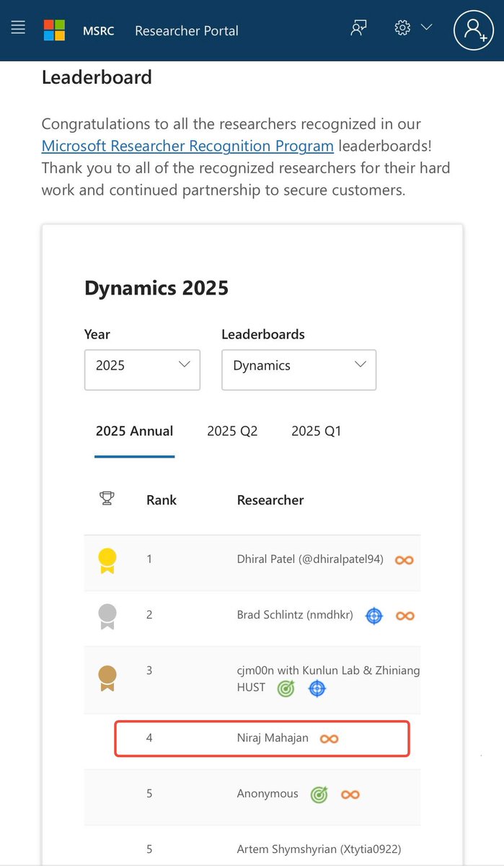
Task: Click blue crosshair badge beside Brad Schlintz
Action: point(373,616)
